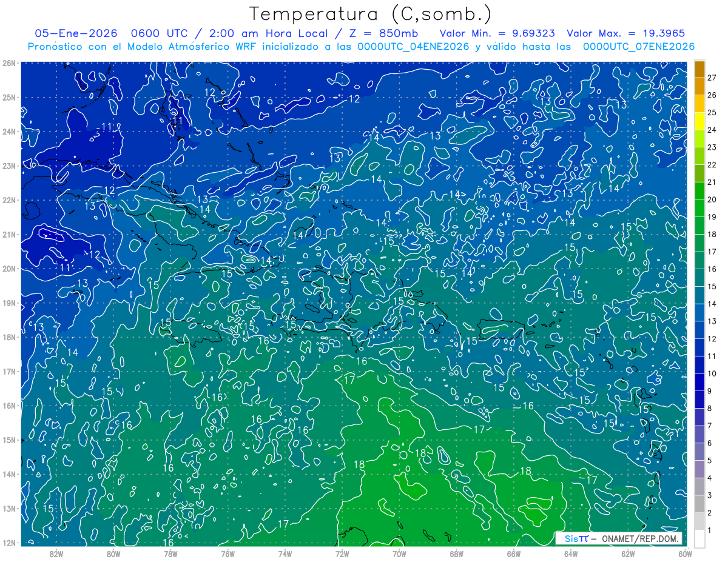Click the yellow colorbar segment between 24 and 25

[x=700, y=121]
